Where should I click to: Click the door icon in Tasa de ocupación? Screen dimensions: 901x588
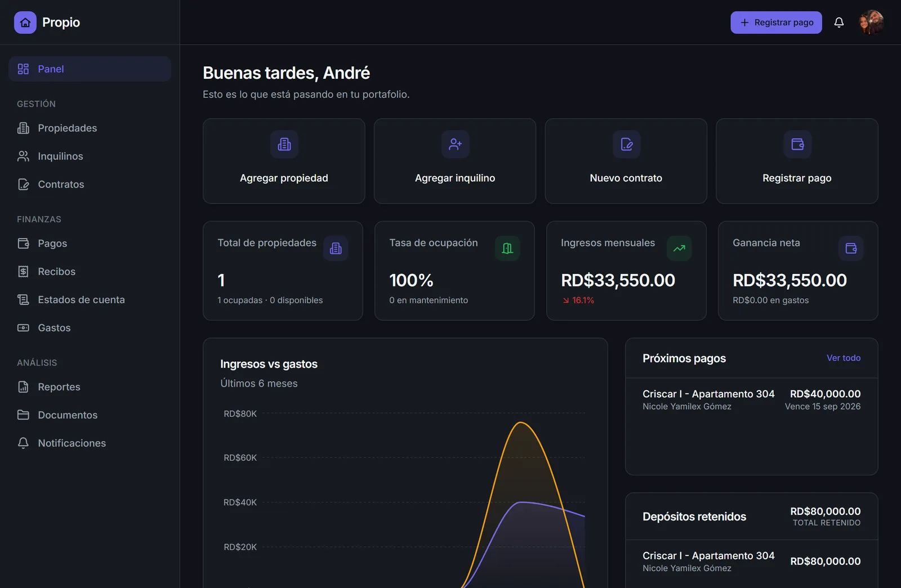coord(507,248)
